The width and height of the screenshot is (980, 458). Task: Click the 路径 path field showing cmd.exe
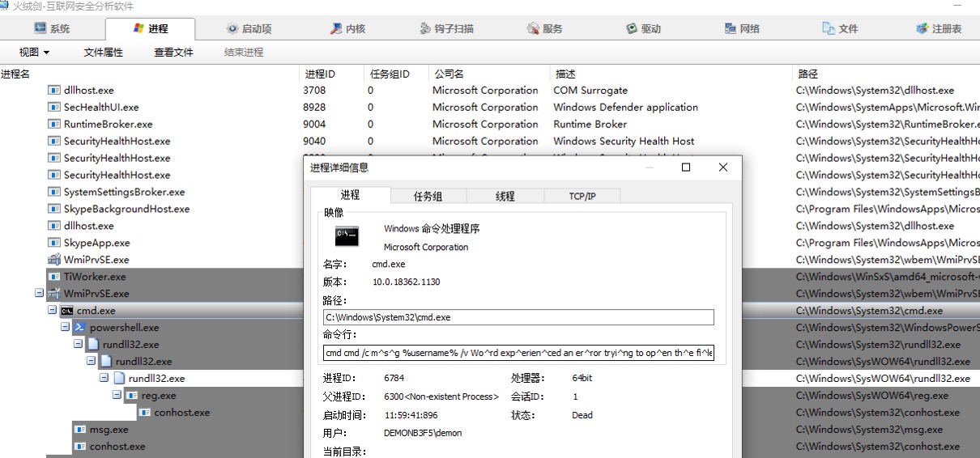tap(518, 317)
